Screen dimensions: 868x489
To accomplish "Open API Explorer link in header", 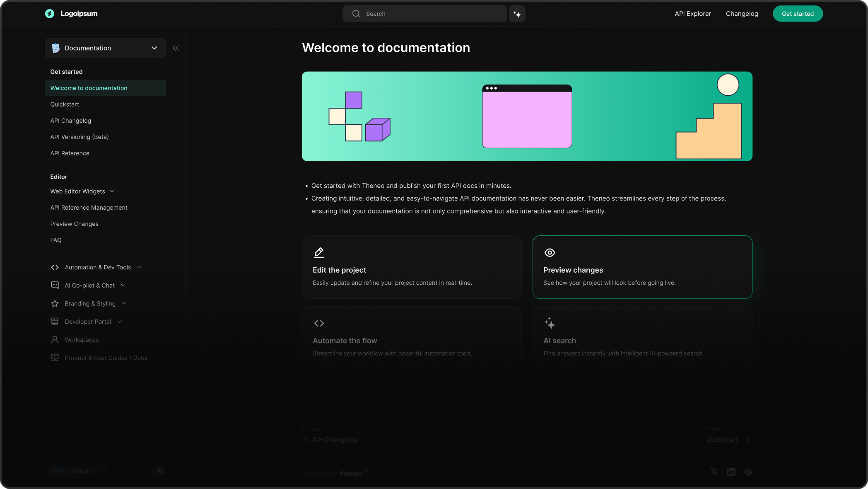I will click(x=693, y=14).
